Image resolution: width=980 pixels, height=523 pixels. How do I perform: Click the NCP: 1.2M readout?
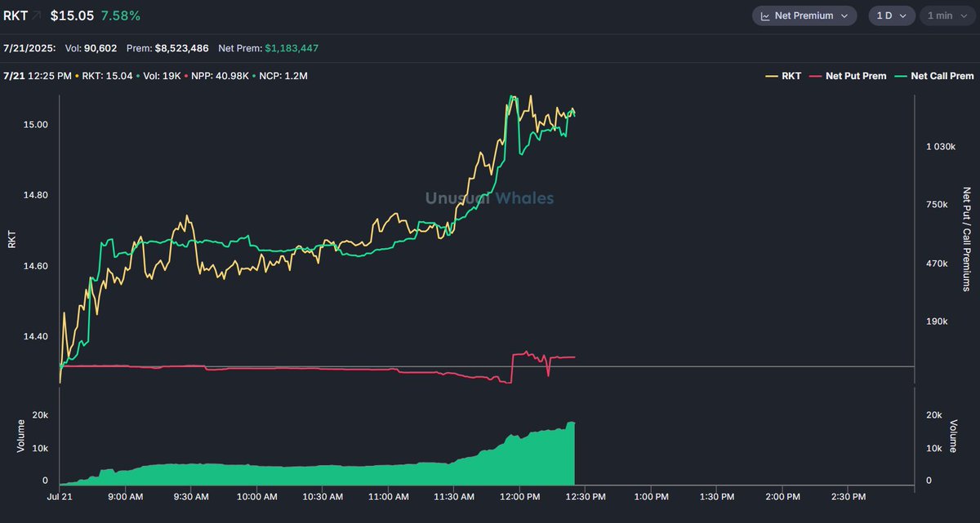(283, 76)
